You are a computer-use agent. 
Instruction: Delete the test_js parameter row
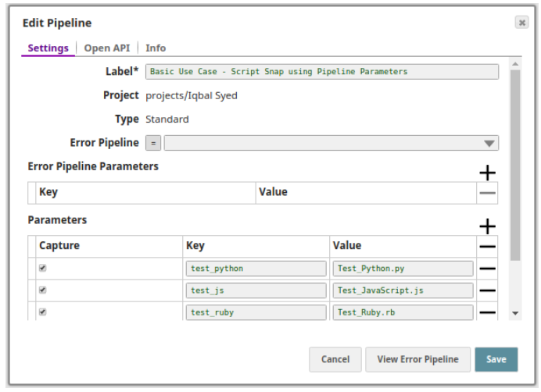click(x=487, y=290)
